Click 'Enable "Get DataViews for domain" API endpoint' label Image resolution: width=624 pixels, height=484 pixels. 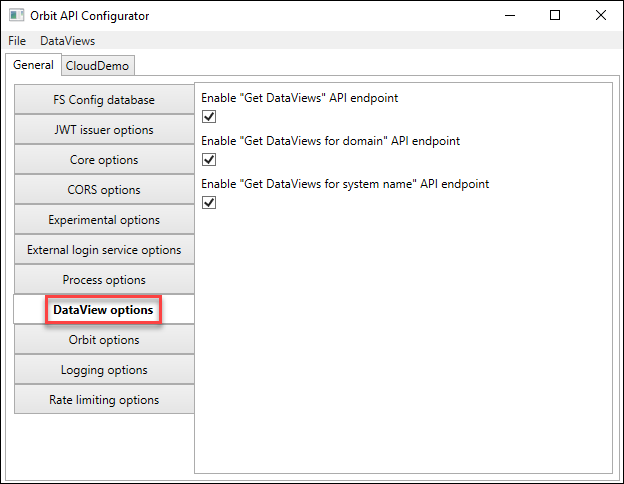click(331, 141)
